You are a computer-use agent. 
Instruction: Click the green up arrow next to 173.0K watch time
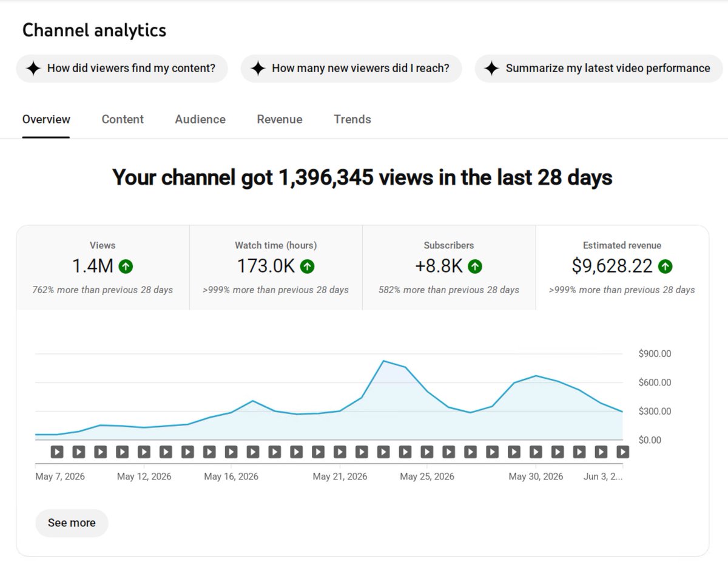[x=308, y=266]
